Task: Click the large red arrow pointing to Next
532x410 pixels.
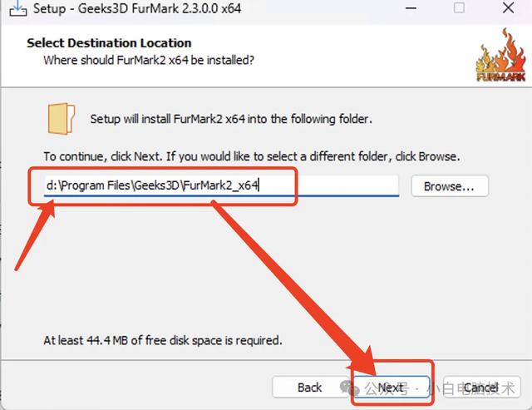Action: 293,287
